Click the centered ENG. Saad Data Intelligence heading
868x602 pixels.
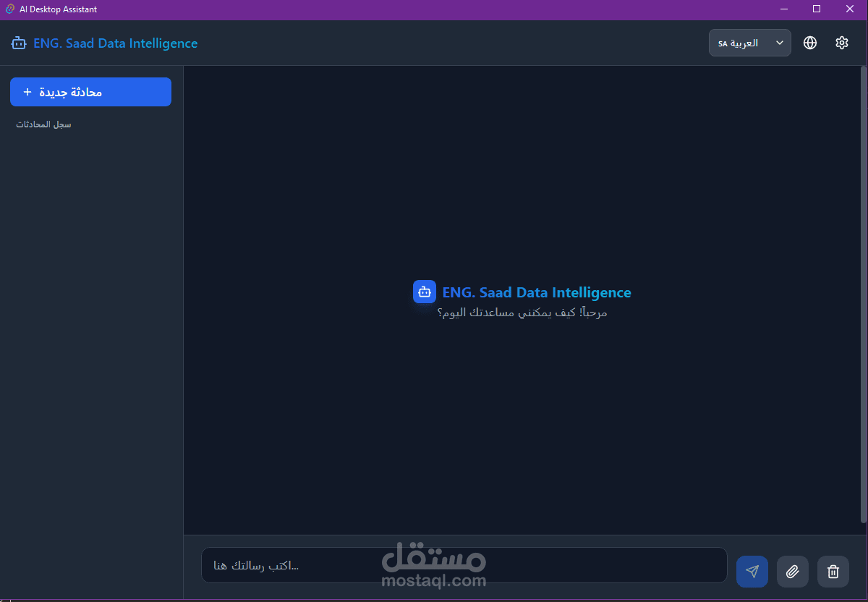537,292
